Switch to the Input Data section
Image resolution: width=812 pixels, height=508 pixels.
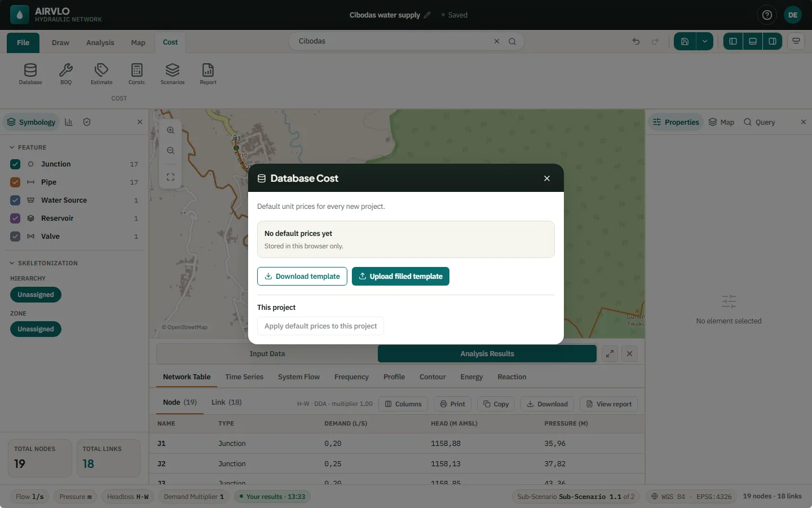(x=267, y=354)
